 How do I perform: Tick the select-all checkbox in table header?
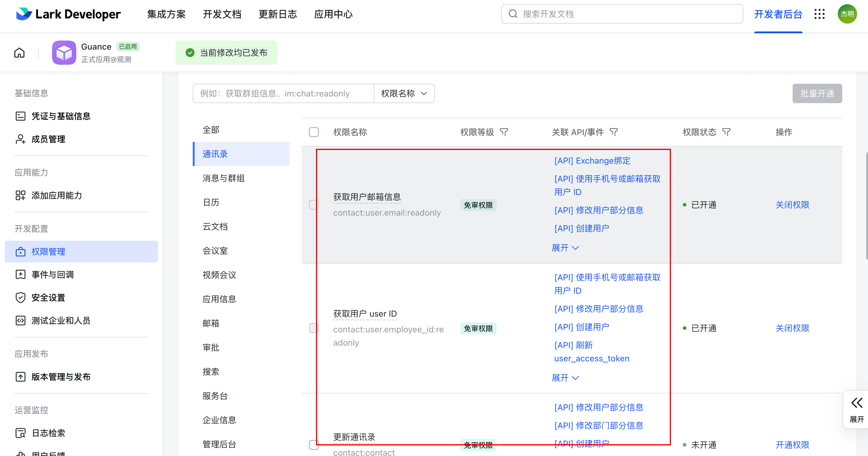pyautogui.click(x=314, y=132)
